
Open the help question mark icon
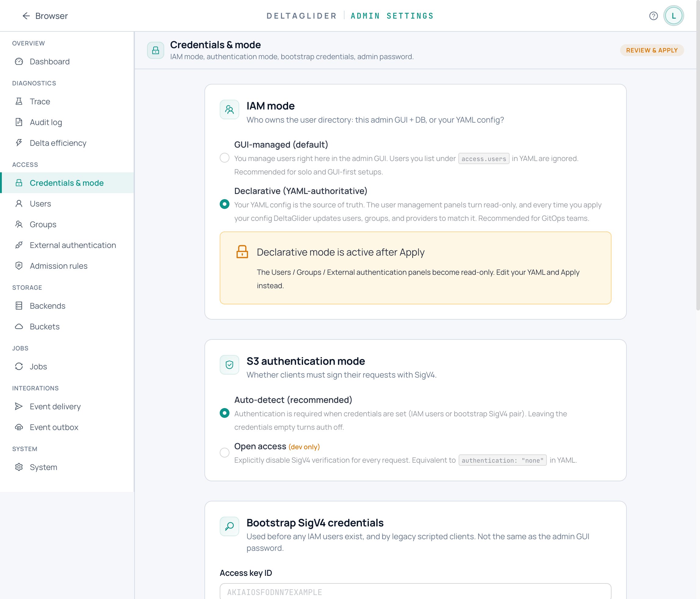(653, 16)
